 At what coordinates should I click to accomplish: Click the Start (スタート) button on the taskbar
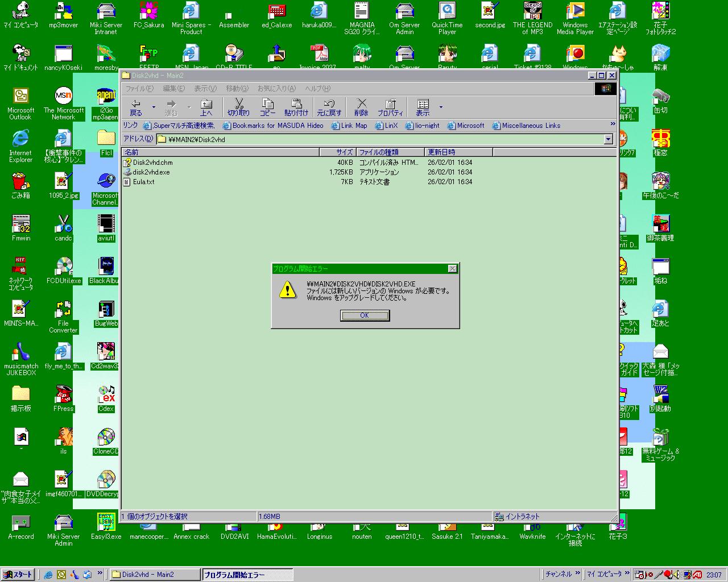click(x=18, y=575)
